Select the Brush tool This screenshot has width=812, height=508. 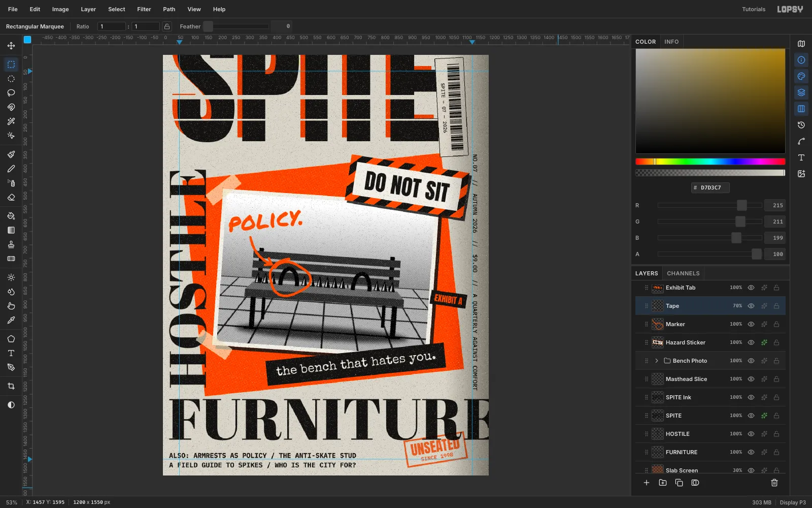(11, 154)
